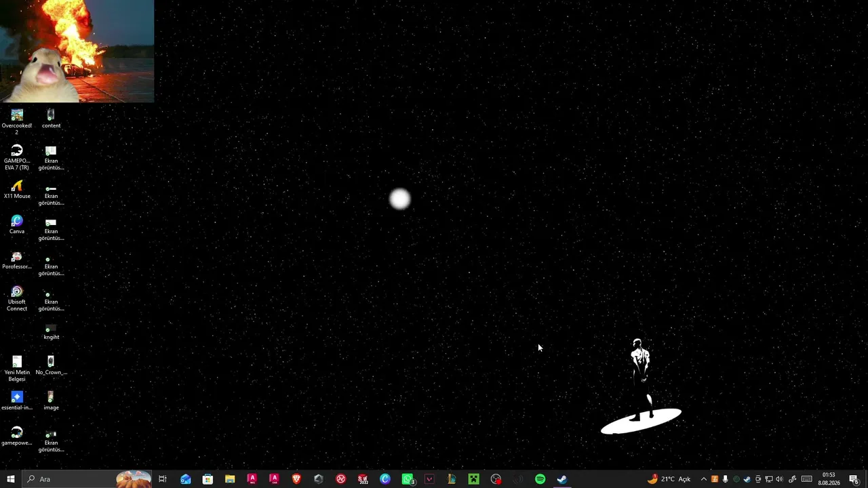Select the content file on the desktop

(x=51, y=119)
